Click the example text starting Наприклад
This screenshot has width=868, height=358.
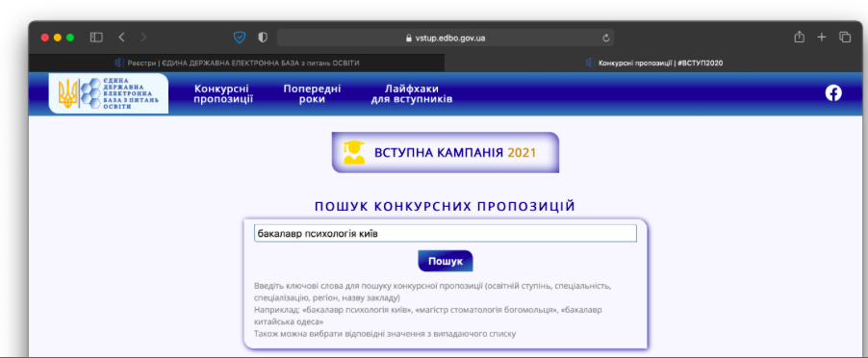point(428,316)
